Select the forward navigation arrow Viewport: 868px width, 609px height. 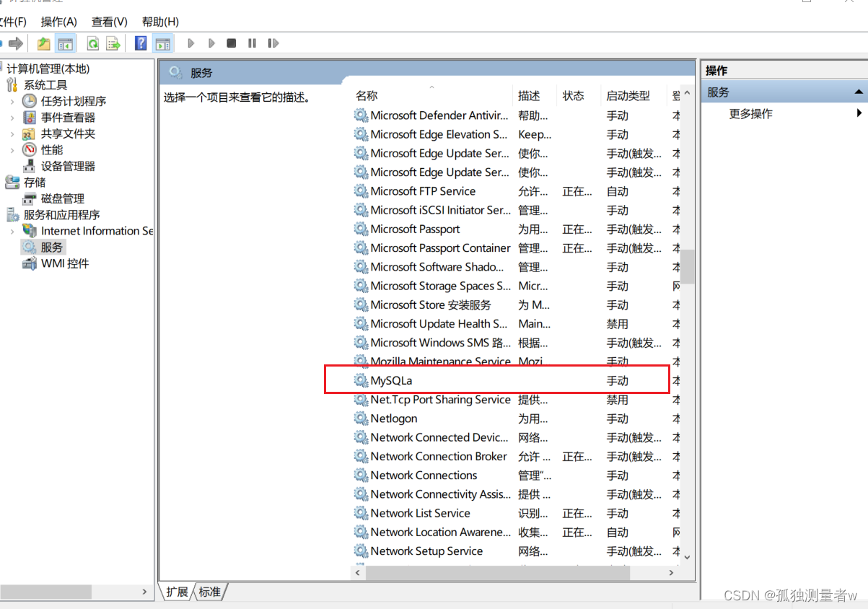16,43
